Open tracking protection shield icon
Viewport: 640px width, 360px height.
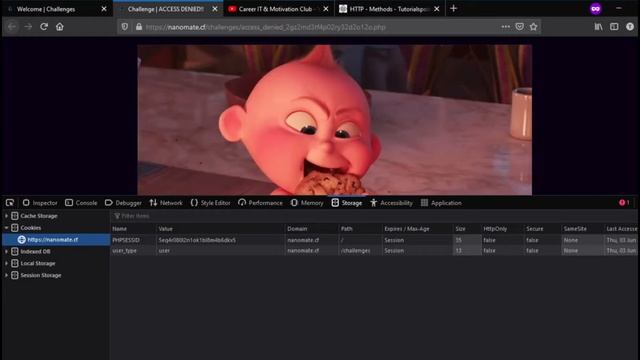[125, 27]
